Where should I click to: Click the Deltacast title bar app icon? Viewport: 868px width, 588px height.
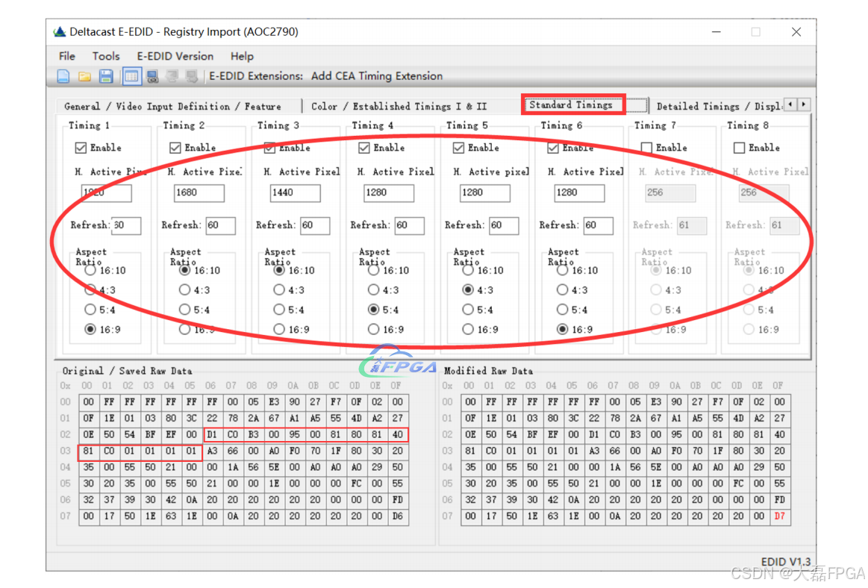pyautogui.click(x=59, y=31)
